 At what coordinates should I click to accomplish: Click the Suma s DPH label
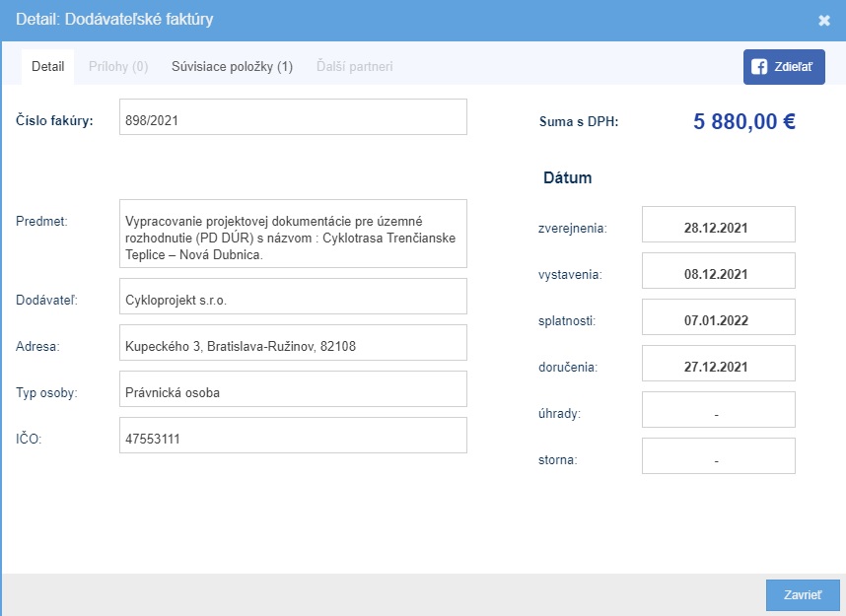tap(579, 122)
